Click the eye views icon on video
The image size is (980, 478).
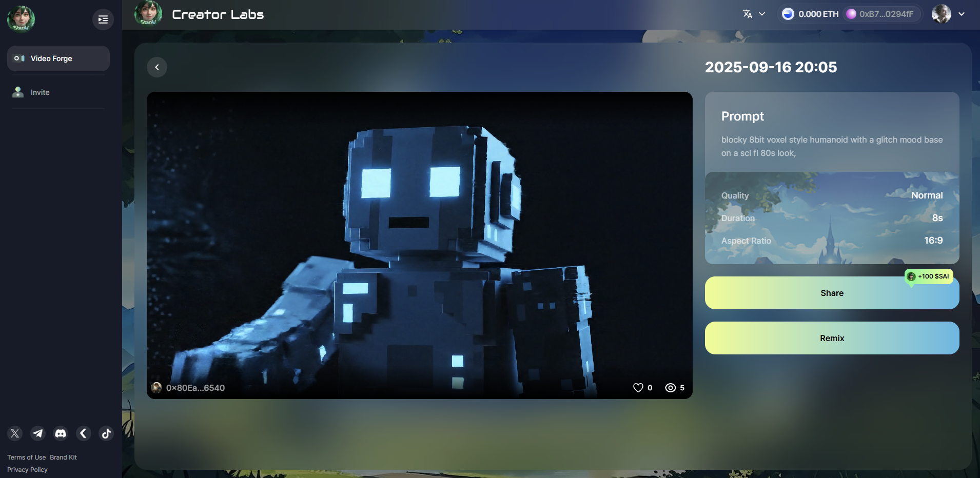pyautogui.click(x=670, y=388)
